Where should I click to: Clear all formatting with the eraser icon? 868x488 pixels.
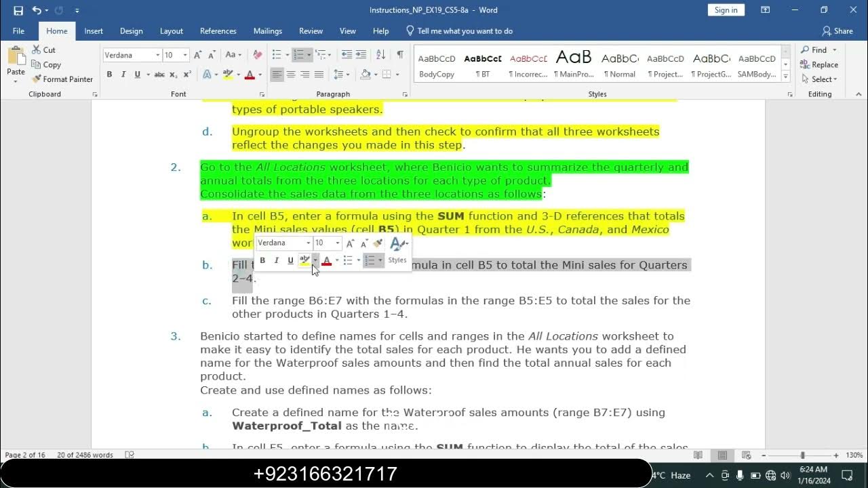[x=257, y=55]
